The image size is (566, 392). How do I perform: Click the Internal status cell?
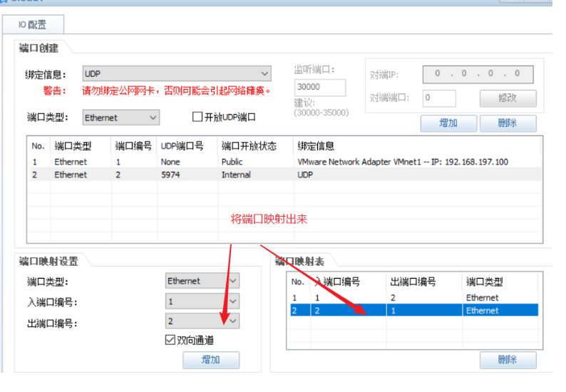pos(236,175)
